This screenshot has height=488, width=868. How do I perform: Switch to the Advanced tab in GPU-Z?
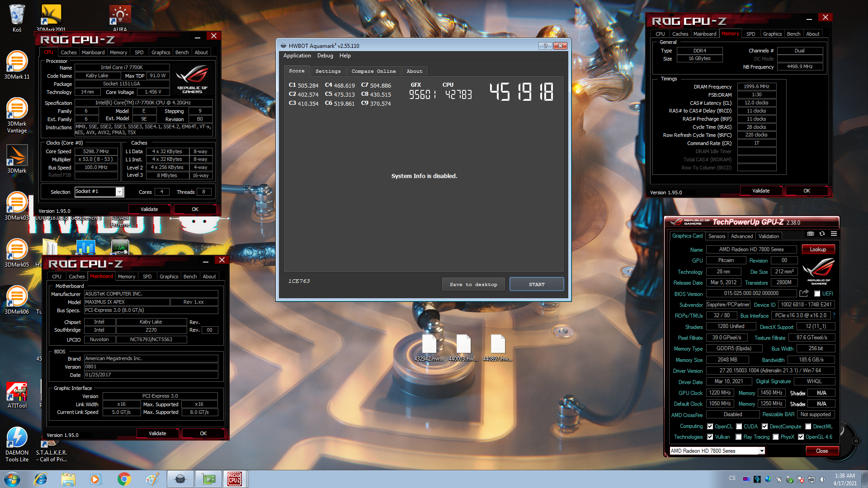click(x=741, y=236)
